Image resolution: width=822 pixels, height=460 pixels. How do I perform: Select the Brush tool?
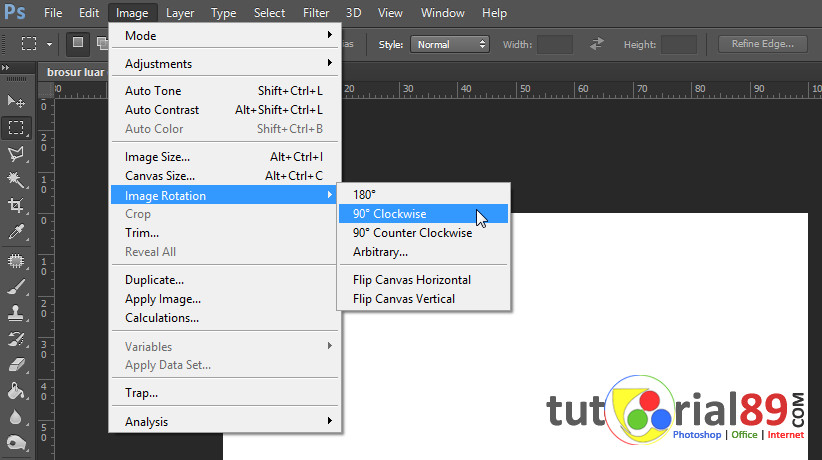coord(16,287)
